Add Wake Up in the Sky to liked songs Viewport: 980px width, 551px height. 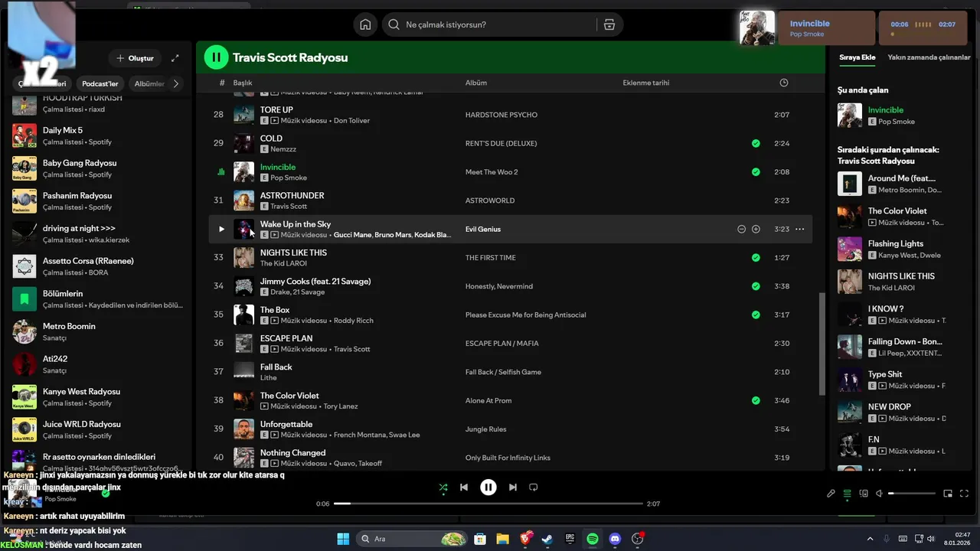[756, 229]
